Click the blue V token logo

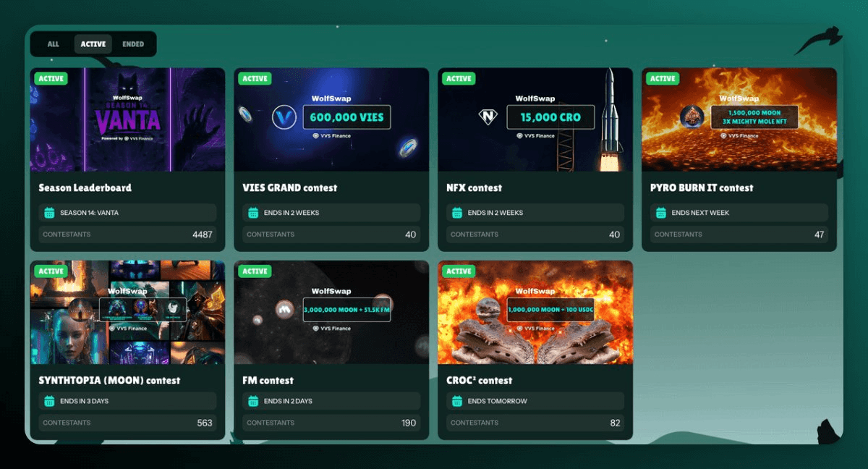pyautogui.click(x=284, y=117)
